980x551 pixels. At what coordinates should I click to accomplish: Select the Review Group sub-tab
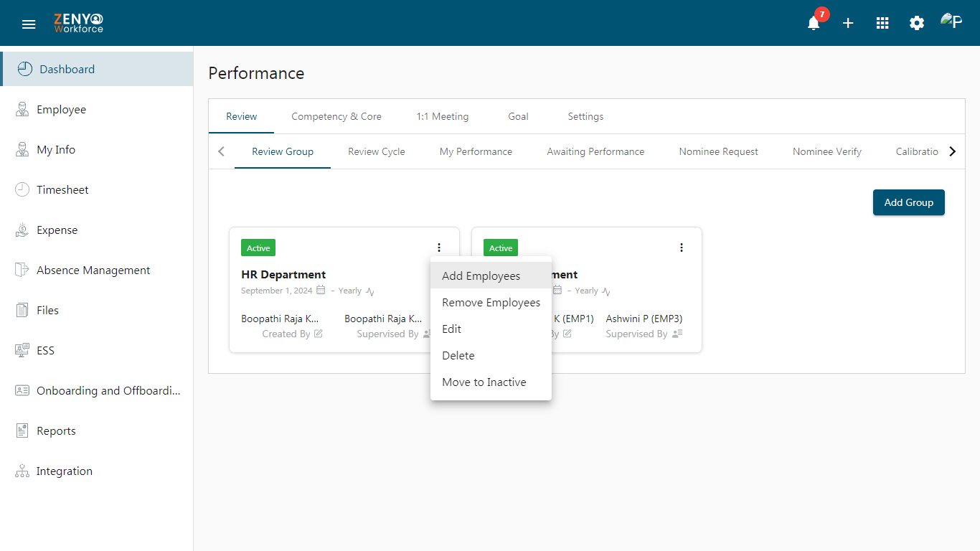[283, 151]
